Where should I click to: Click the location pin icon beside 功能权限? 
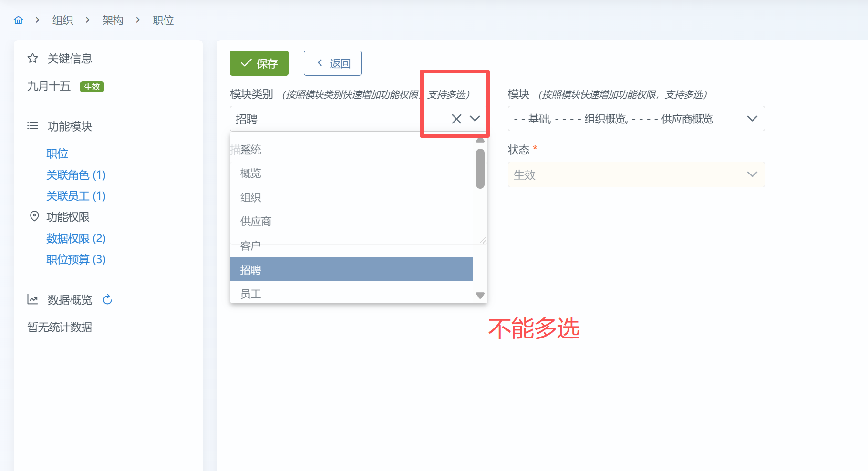(34, 216)
